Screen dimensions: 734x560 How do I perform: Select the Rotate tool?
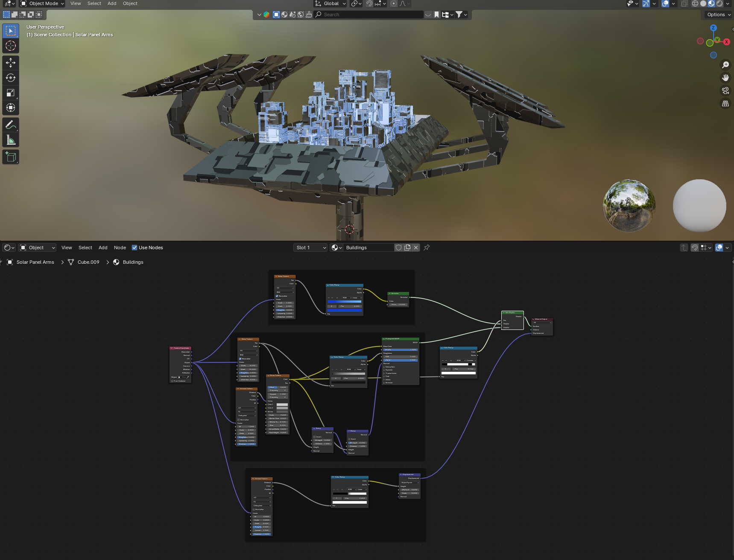11,78
